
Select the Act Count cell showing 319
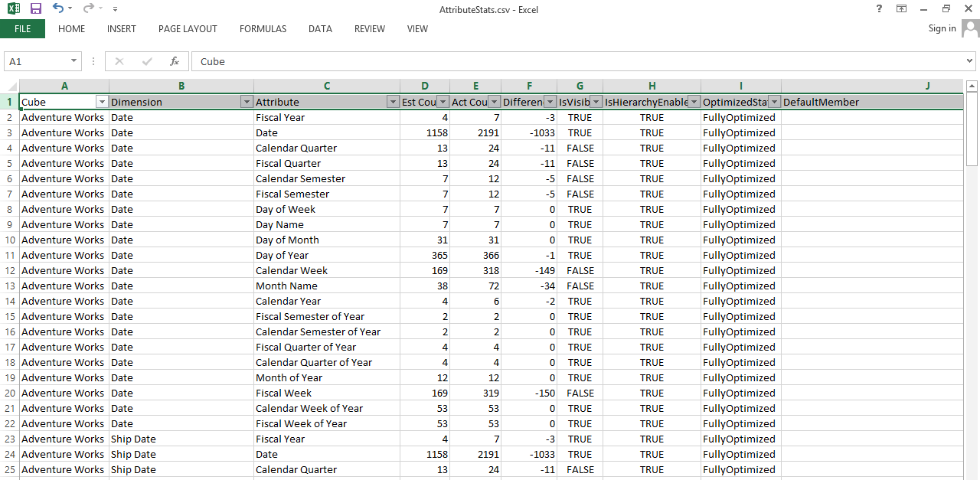coord(475,393)
